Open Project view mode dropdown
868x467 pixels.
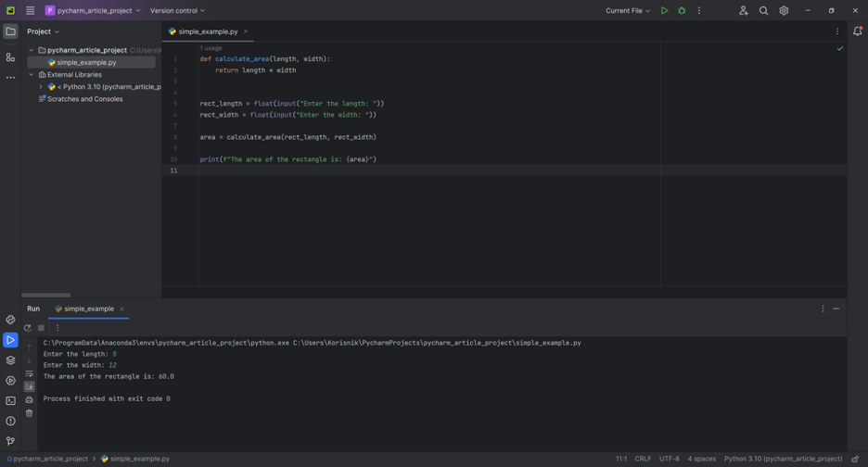coord(43,32)
